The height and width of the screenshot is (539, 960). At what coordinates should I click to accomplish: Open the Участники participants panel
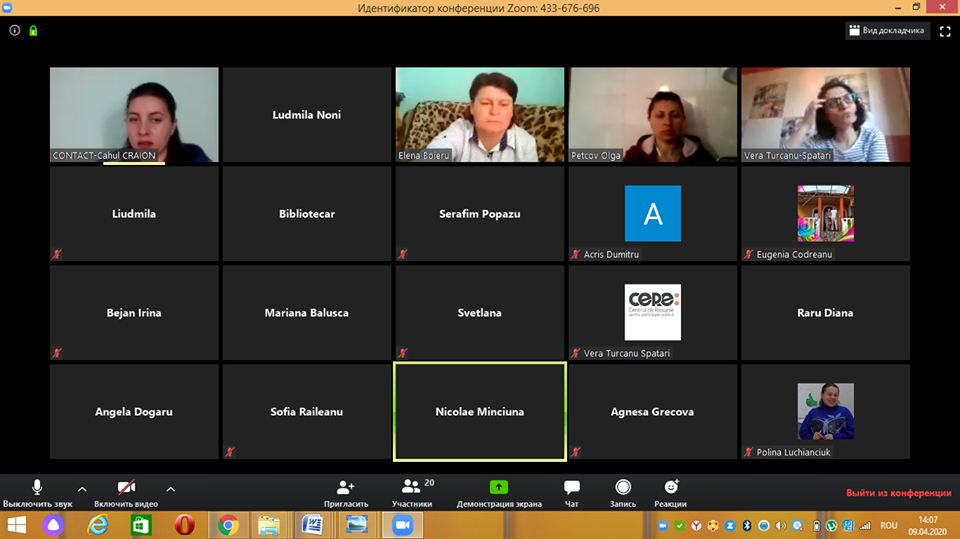pos(412,488)
